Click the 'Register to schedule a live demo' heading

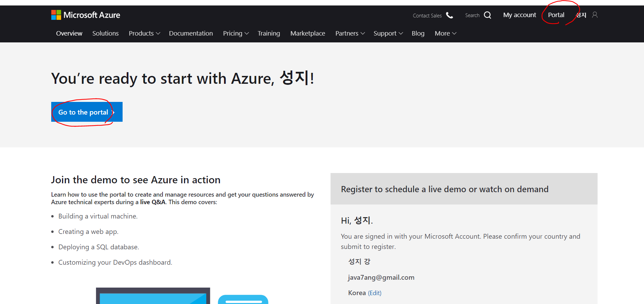[445, 189]
